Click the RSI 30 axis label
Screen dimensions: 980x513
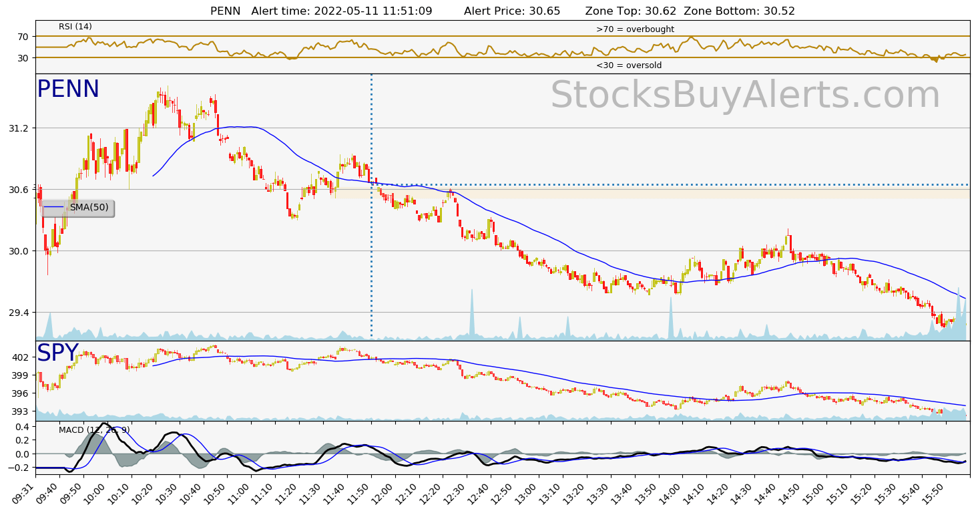tap(25, 57)
